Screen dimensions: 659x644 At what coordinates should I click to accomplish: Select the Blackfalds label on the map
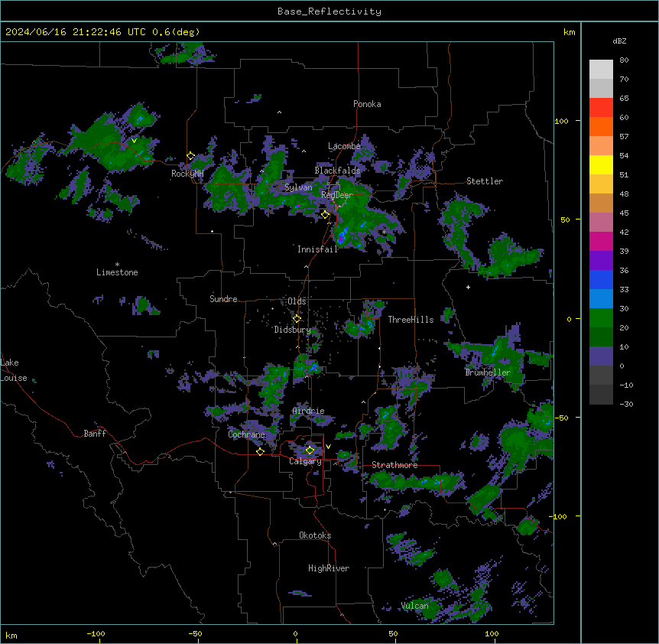337,171
